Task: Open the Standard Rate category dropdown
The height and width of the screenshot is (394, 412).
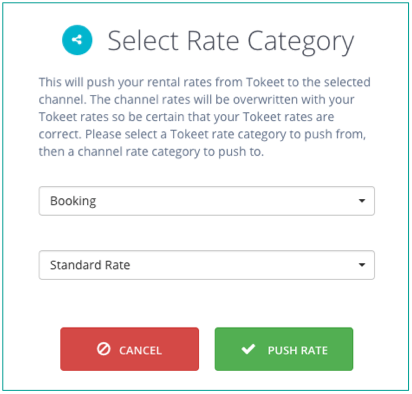Action: [207, 265]
